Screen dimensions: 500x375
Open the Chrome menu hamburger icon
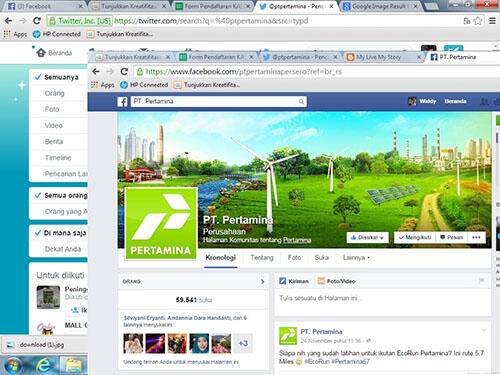(x=492, y=21)
